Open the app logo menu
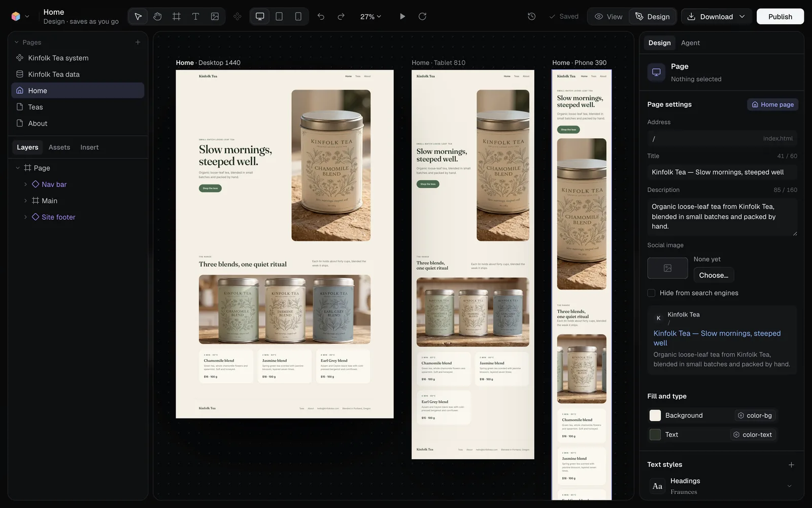This screenshot has width=812, height=508. (20, 16)
